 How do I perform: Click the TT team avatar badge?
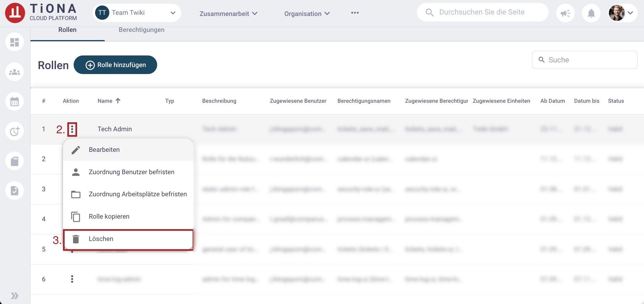[102, 13]
